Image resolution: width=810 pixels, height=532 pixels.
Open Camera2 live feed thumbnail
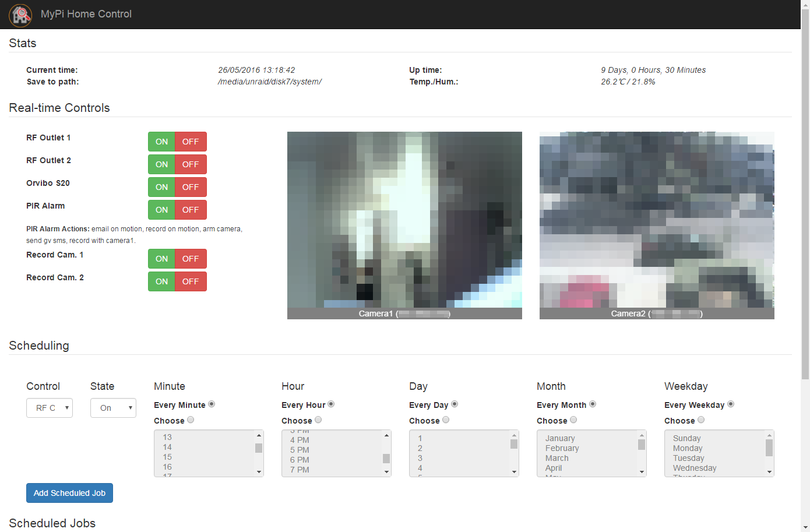(x=657, y=225)
